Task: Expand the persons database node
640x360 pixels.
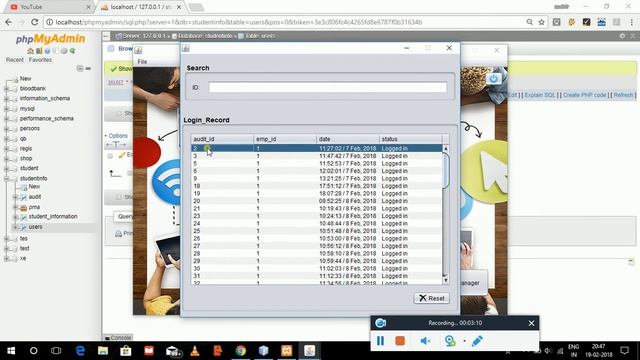Action: (6, 129)
